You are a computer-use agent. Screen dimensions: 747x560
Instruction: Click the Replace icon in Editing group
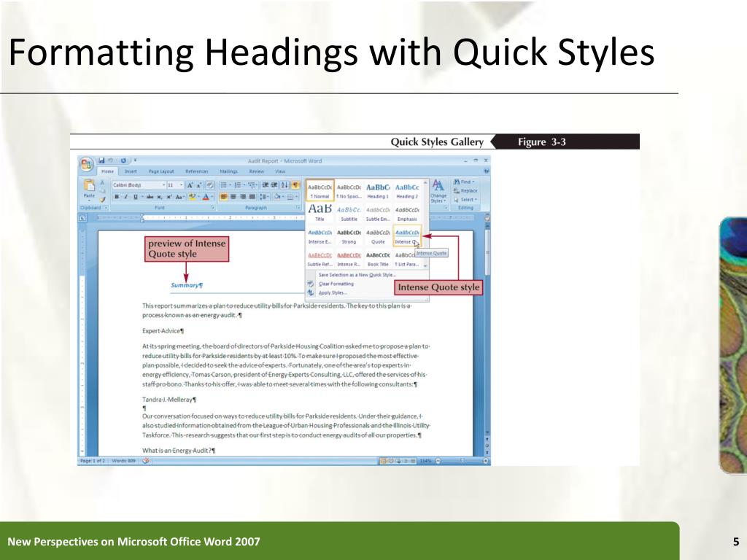pyautogui.click(x=457, y=190)
